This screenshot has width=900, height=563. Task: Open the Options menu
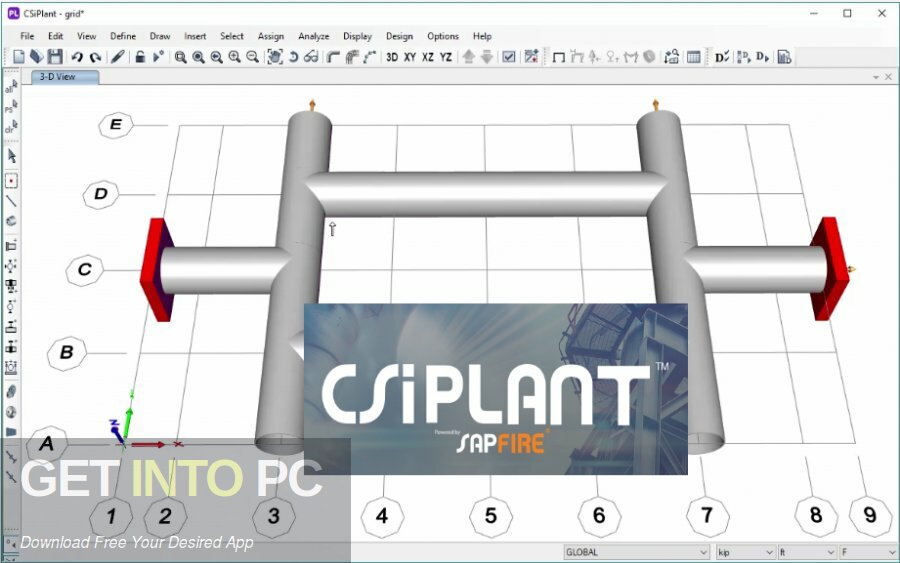pos(443,36)
